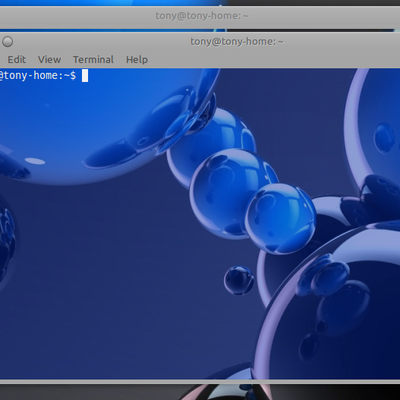
Task: Click the blue desktop strip above the back window
Action: click(110, 3)
